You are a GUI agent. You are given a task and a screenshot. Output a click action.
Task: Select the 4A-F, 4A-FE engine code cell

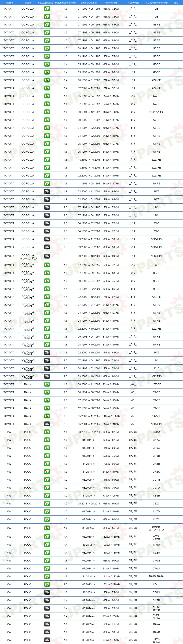pos(156,112)
